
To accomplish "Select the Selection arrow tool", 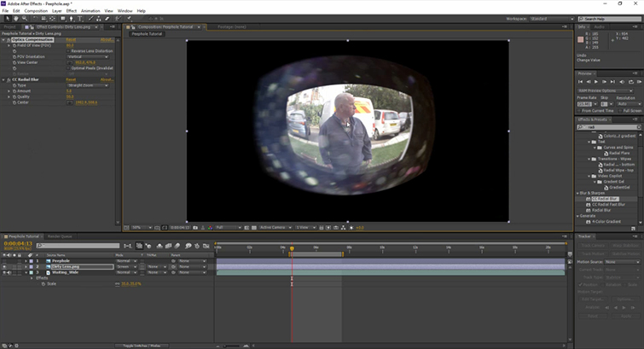I will pyautogui.click(x=8, y=18).
